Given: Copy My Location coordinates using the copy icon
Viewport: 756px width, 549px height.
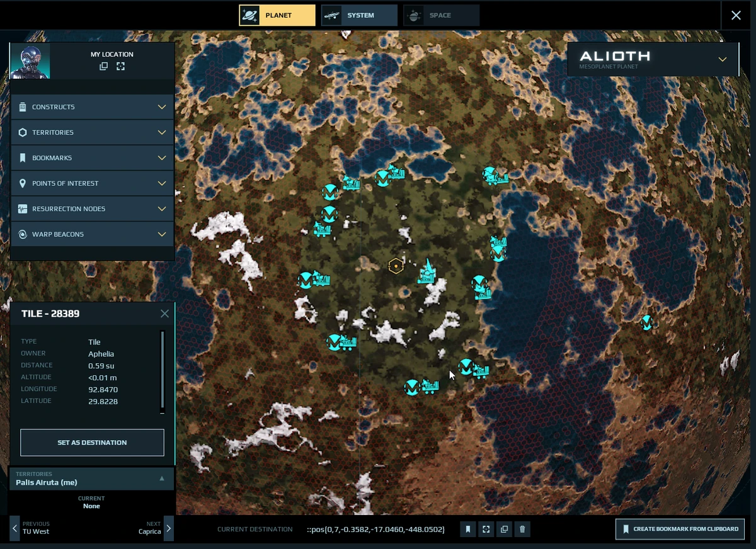Looking at the screenshot, I should tap(103, 66).
